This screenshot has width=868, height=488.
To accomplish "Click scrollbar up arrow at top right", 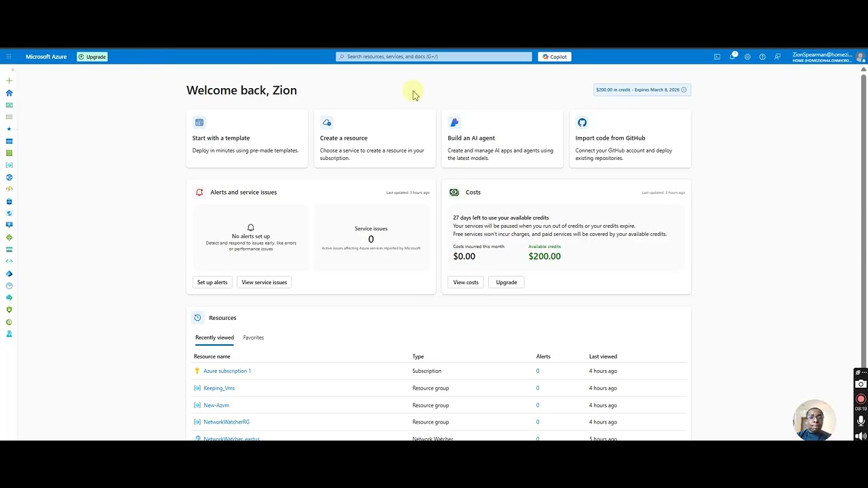I will tap(863, 68).
